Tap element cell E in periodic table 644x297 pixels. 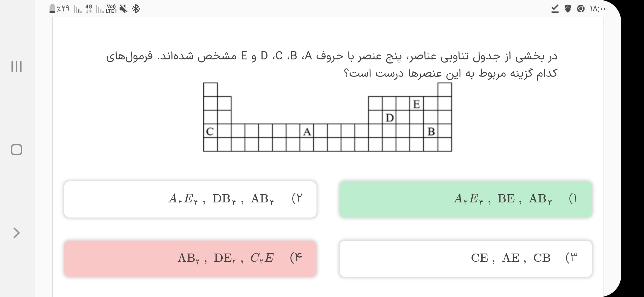[x=416, y=104]
